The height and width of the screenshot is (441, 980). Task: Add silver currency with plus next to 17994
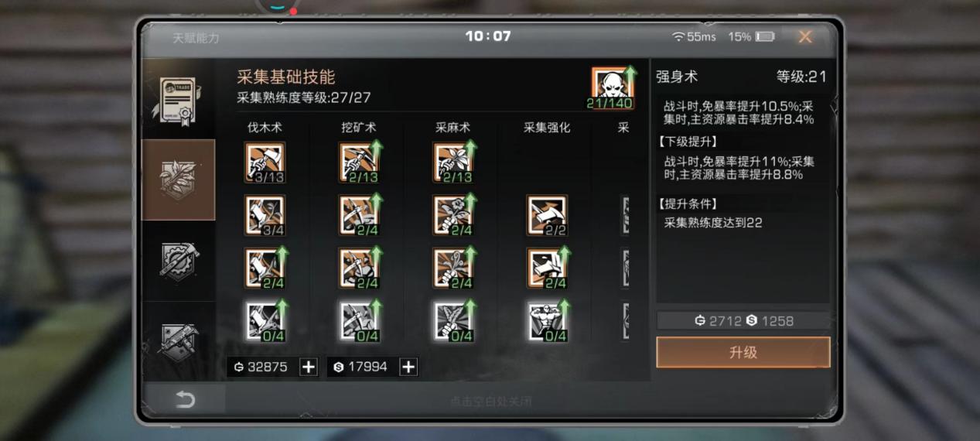coord(408,367)
